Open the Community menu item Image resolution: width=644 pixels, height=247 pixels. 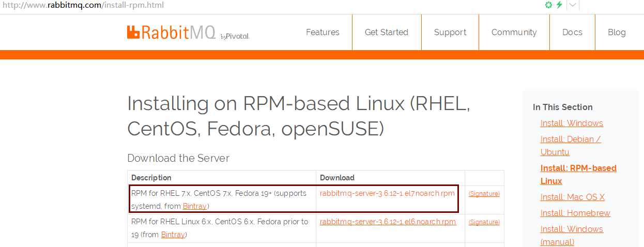(x=514, y=32)
